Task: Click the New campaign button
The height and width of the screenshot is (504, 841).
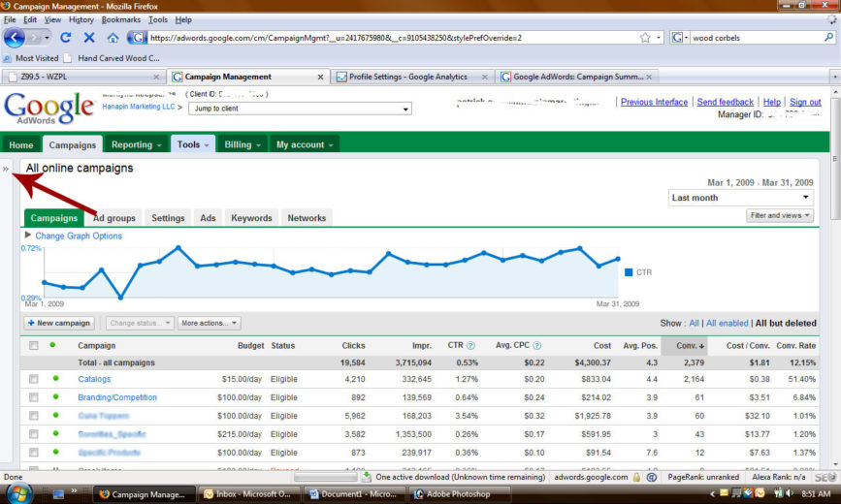Action: (x=59, y=323)
